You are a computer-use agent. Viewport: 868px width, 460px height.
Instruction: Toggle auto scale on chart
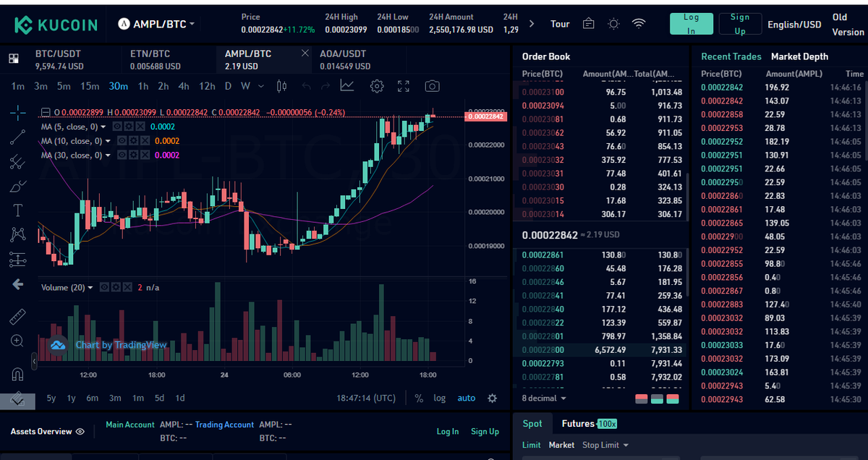click(467, 398)
